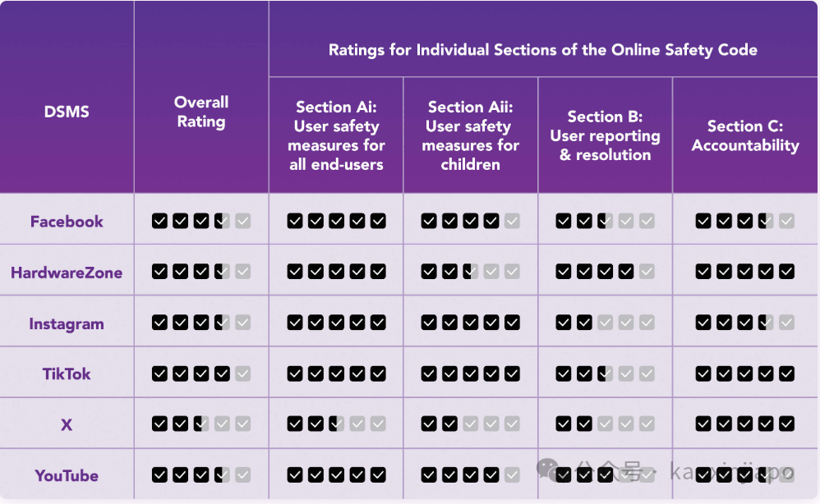Image resolution: width=820 pixels, height=504 pixels.
Task: Click the half-filled checkmark in Instagram's Section C
Action: [x=766, y=323]
